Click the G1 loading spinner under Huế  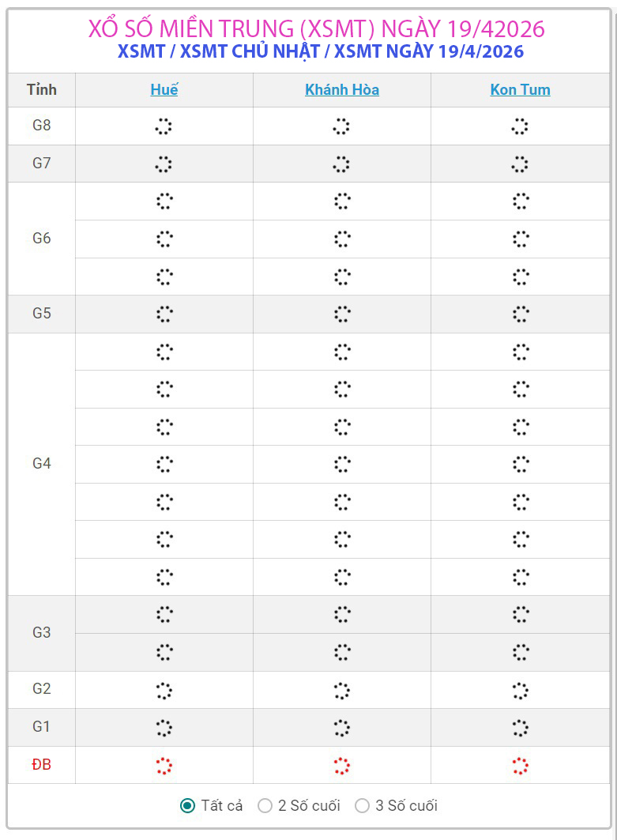click(164, 728)
